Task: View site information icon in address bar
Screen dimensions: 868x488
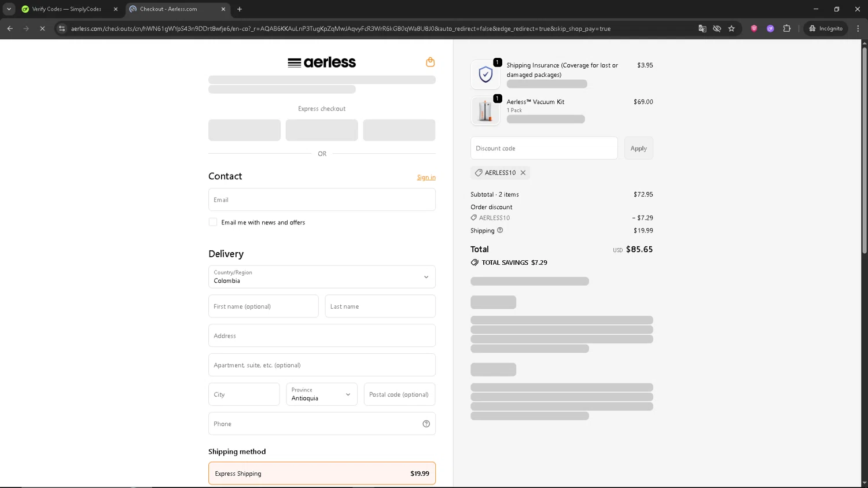Action: [62, 28]
